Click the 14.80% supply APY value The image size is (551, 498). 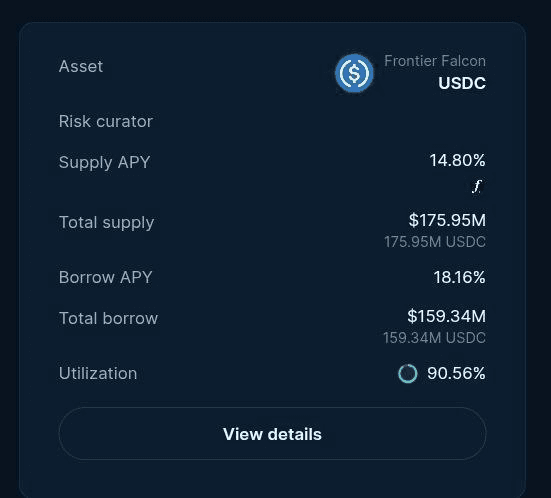click(x=458, y=161)
